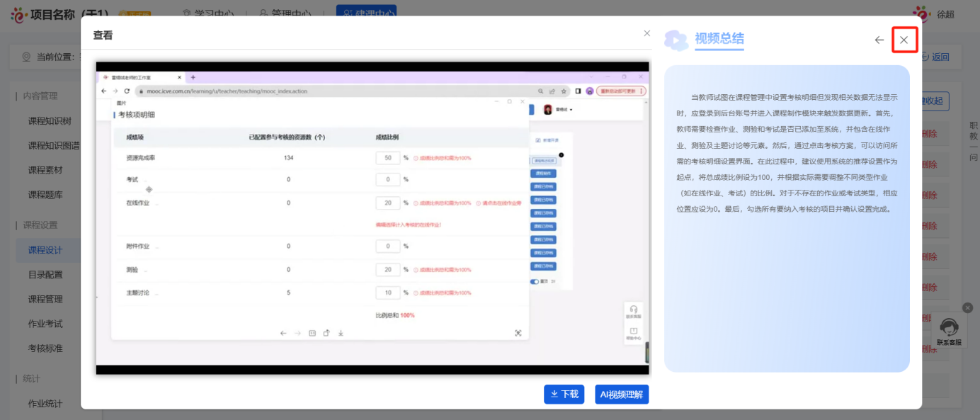Click the download arrow icon in video toolbar
The width and height of the screenshot is (980, 420).
pos(341,333)
